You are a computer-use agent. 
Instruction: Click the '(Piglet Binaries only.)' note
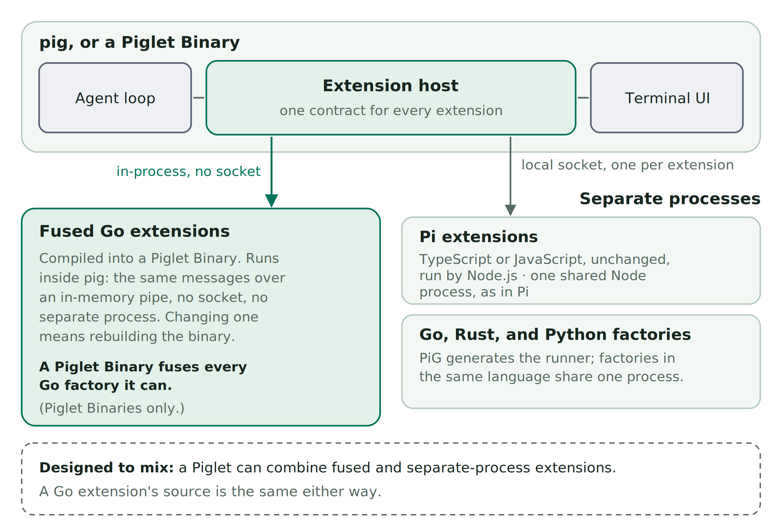pos(112,408)
